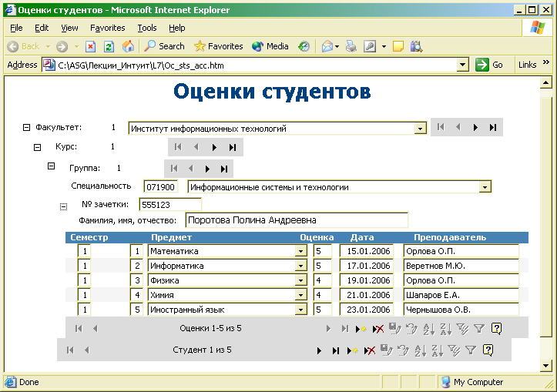Screen dimensions: 557x392
Task: Sort ascending in Студент navigation bar
Action: (420, 350)
